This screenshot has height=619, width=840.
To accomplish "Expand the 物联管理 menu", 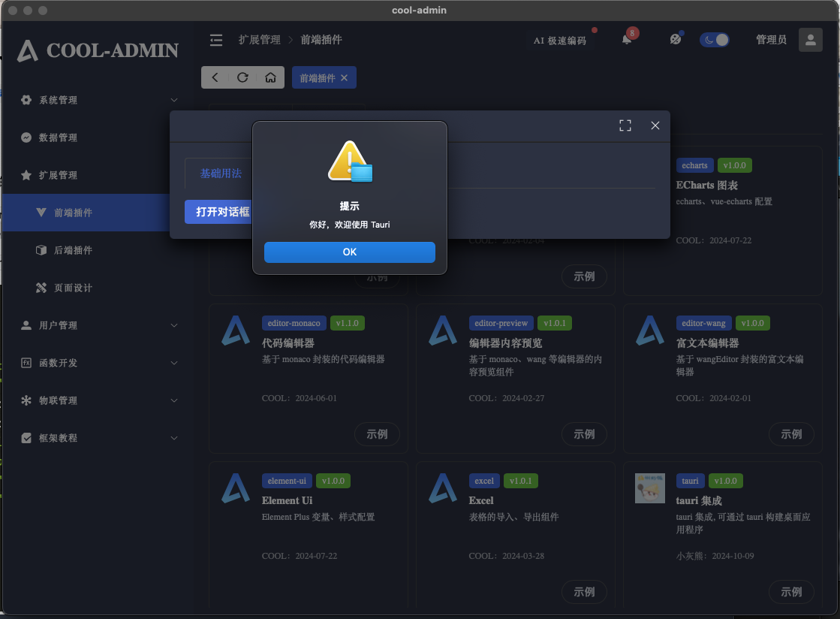I will point(99,400).
